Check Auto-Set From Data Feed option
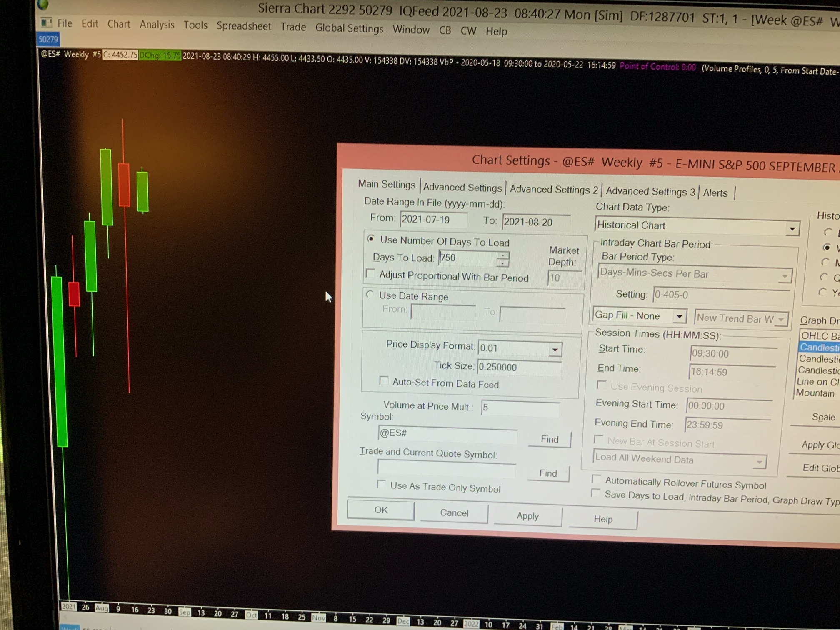Screen dimensions: 840x630 tap(384, 381)
